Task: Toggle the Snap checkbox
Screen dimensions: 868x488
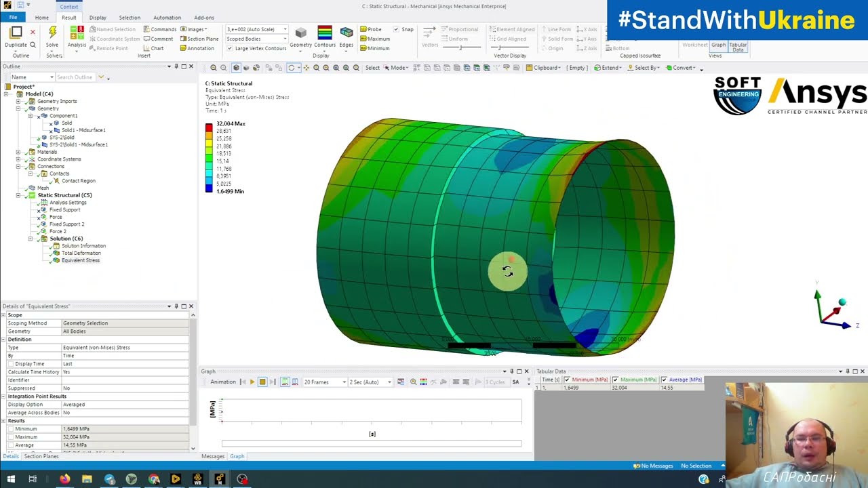Action: (396, 29)
